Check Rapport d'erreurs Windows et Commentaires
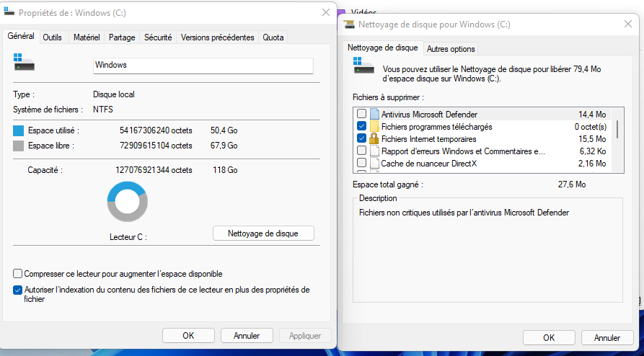 click(361, 151)
